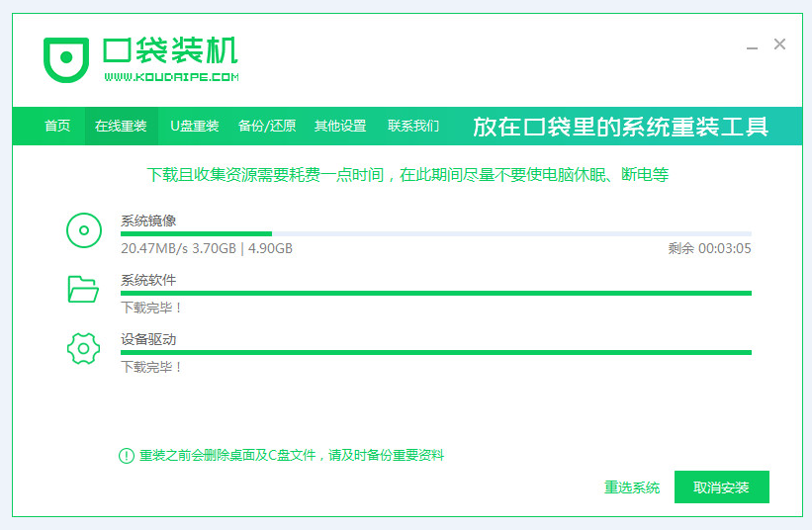Image resolution: width=812 pixels, height=530 pixels.
Task: Click the 重选系统 link
Action: 632,487
